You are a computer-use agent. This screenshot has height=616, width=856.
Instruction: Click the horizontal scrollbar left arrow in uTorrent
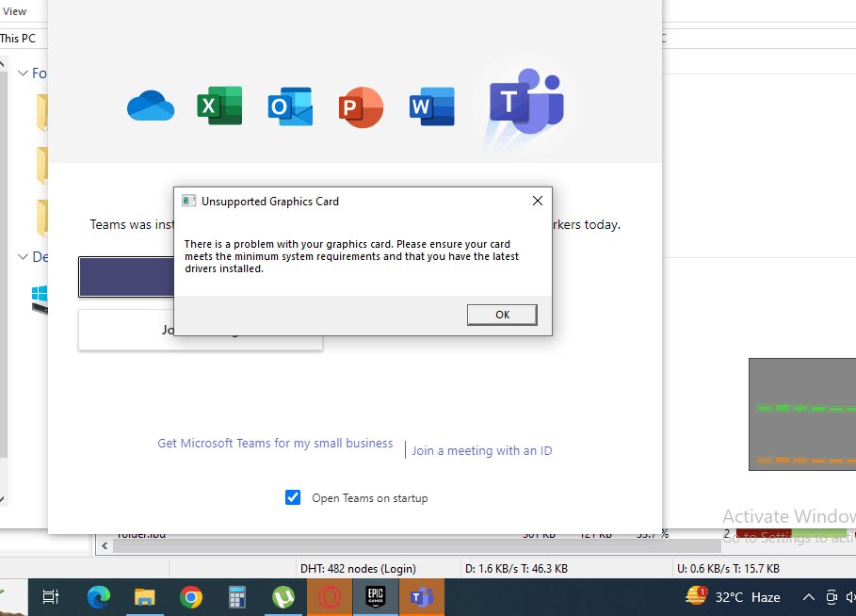point(105,545)
